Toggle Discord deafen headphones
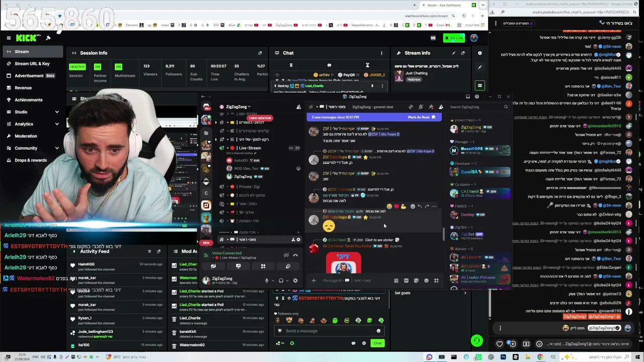644x362 pixels. click(x=281, y=281)
